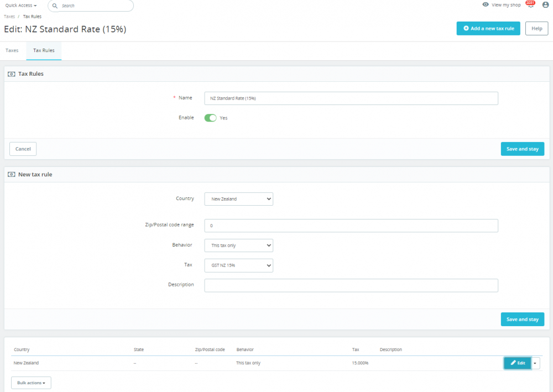
Task: Click the Cancel button
Action: [23, 149]
